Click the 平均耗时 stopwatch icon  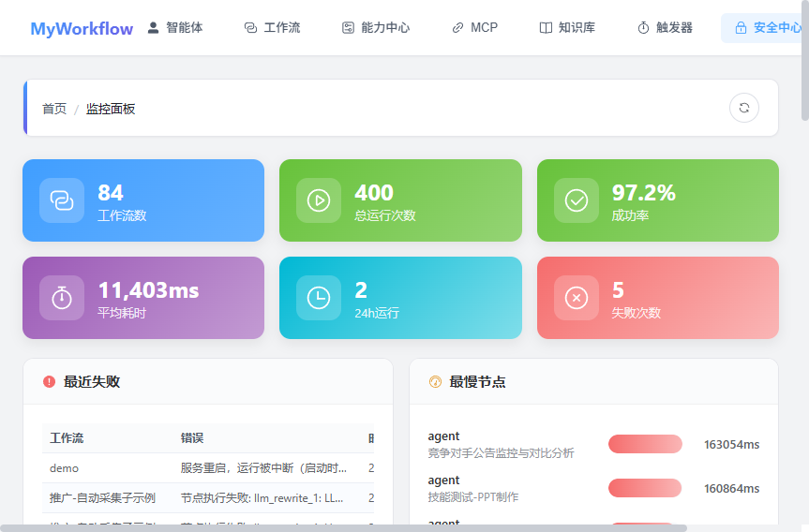62,298
